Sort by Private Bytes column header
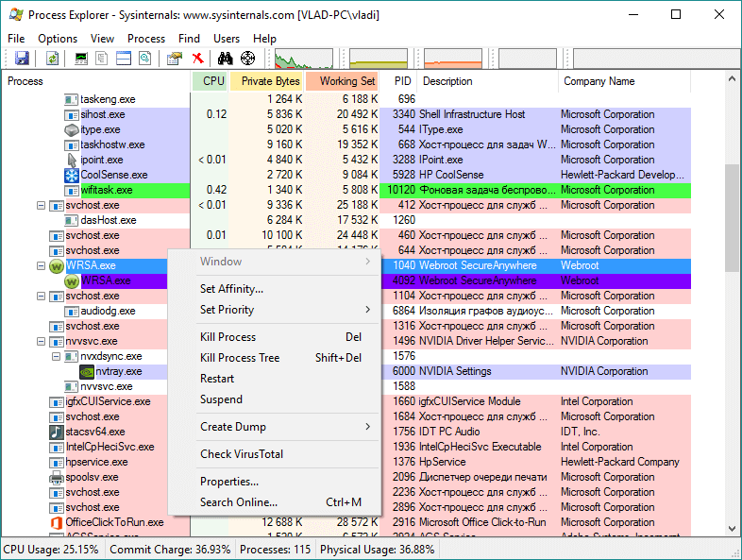The height and width of the screenshot is (560, 742). [x=267, y=81]
